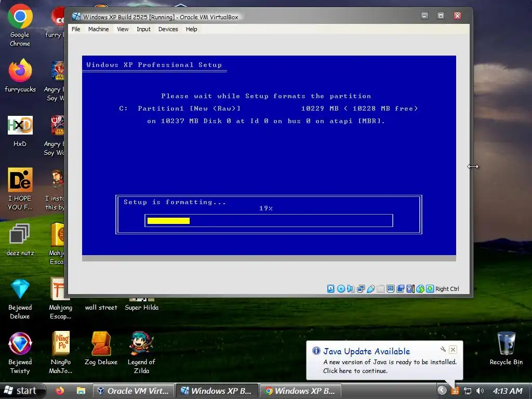Open Java balloon settings wrench icon
This screenshot has height=399, width=532.
point(443,349)
